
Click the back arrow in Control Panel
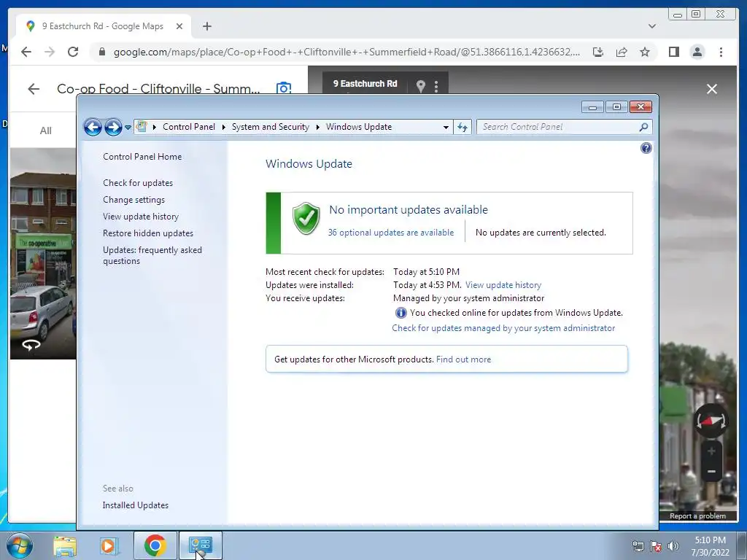[x=93, y=127]
